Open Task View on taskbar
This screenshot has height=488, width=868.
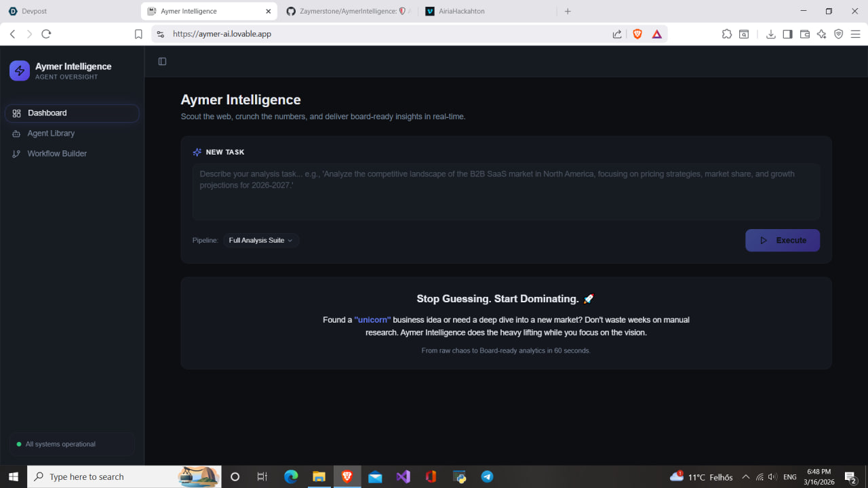262,477
